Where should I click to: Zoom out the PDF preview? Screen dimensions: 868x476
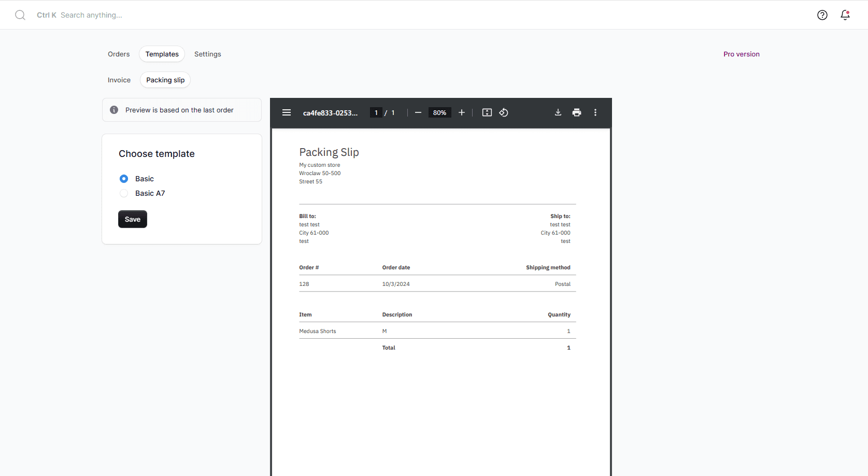click(418, 112)
